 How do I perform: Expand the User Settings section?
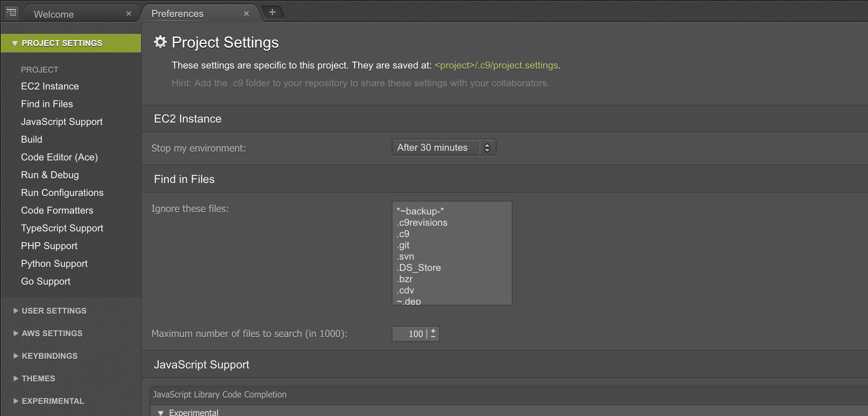[54, 311]
